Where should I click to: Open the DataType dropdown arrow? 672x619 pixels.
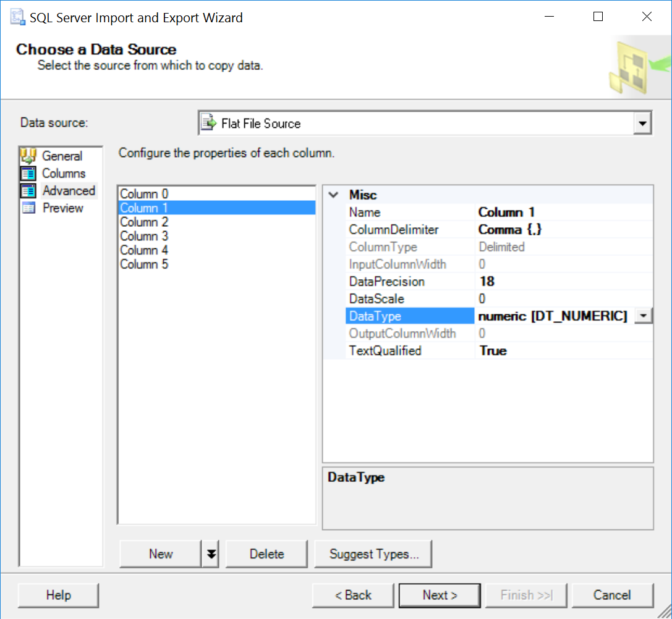644,316
